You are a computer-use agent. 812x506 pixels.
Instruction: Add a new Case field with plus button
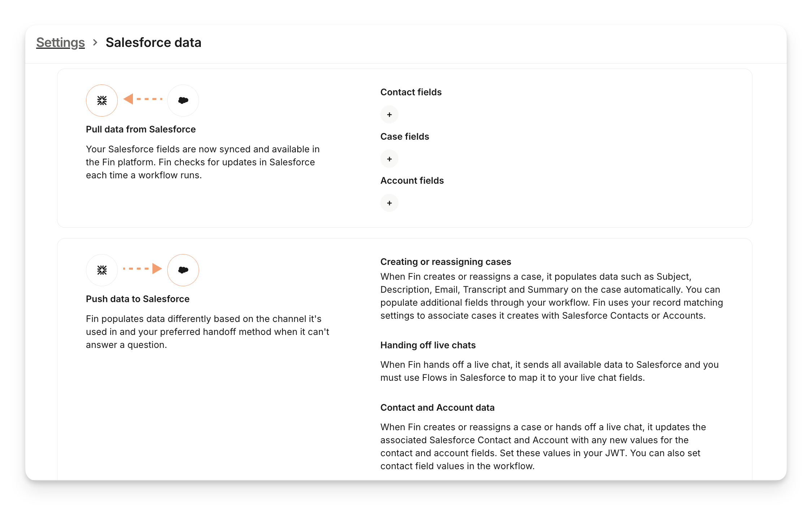(x=389, y=159)
